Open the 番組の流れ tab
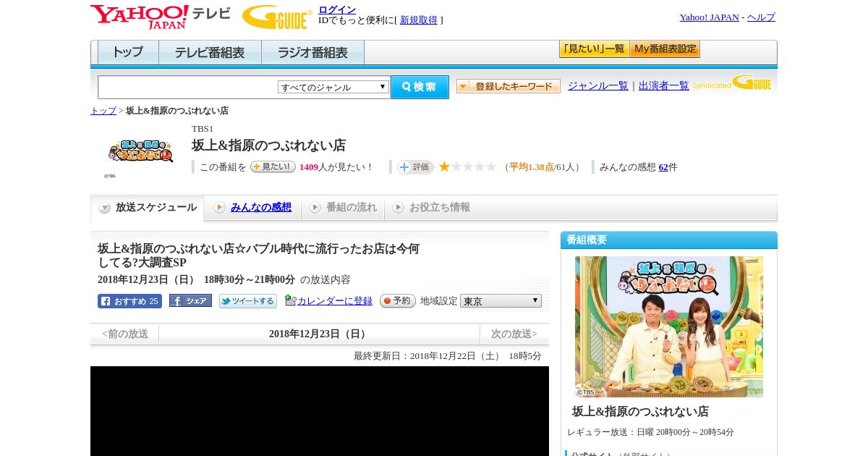This screenshot has height=456, width=868. [343, 208]
